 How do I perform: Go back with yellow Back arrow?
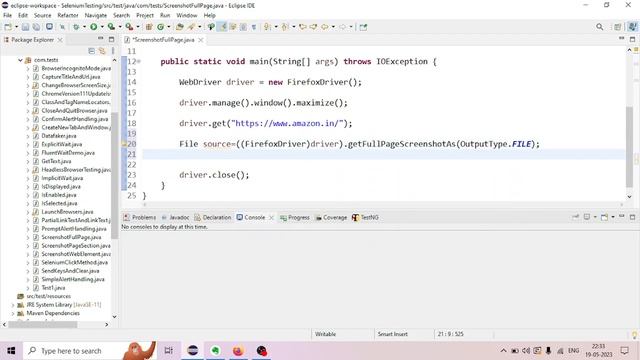coord(324,27)
